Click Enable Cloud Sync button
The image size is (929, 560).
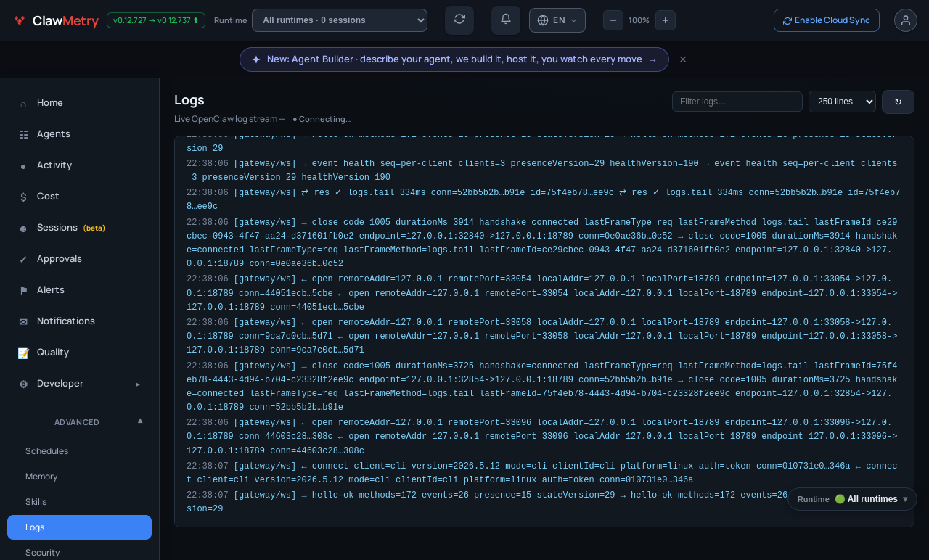[x=827, y=20]
